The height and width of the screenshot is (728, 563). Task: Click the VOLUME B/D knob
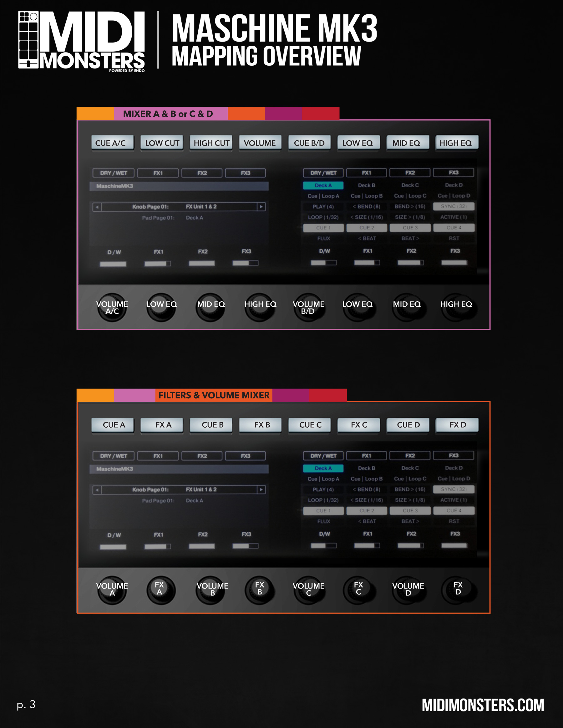point(308,307)
